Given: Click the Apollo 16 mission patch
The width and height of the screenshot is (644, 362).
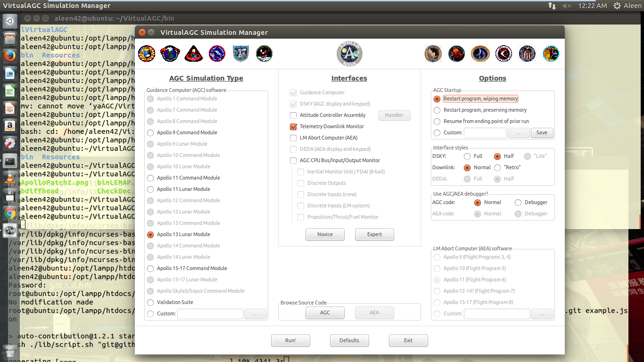Looking at the screenshot, I should click(x=528, y=54).
